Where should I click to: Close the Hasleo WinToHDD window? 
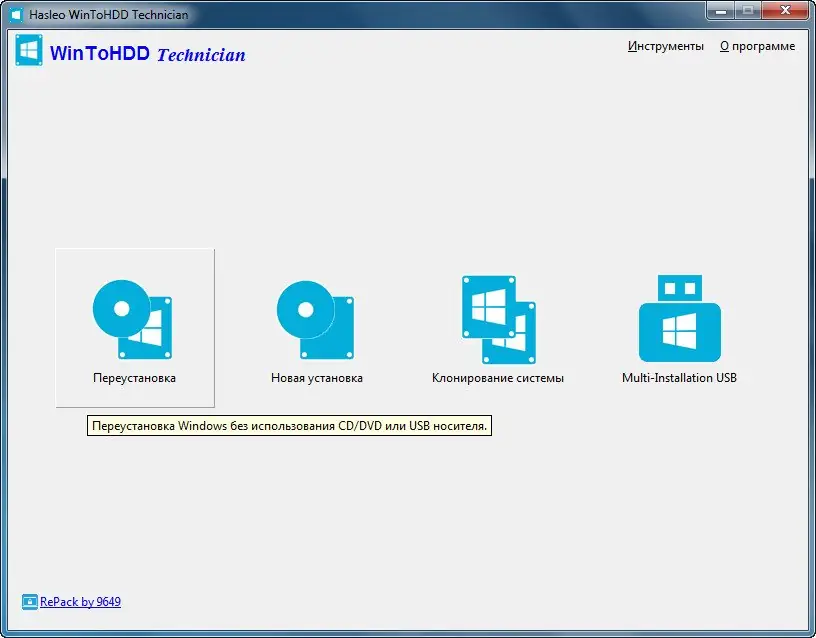(785, 11)
